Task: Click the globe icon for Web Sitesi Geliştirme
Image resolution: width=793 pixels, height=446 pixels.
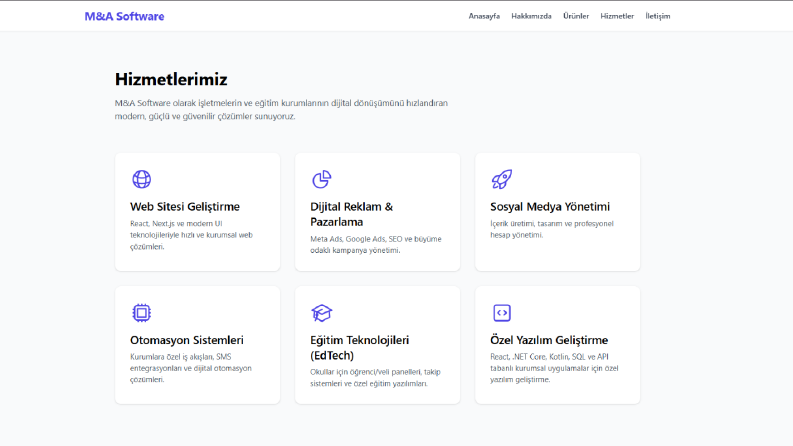Action: (142, 179)
